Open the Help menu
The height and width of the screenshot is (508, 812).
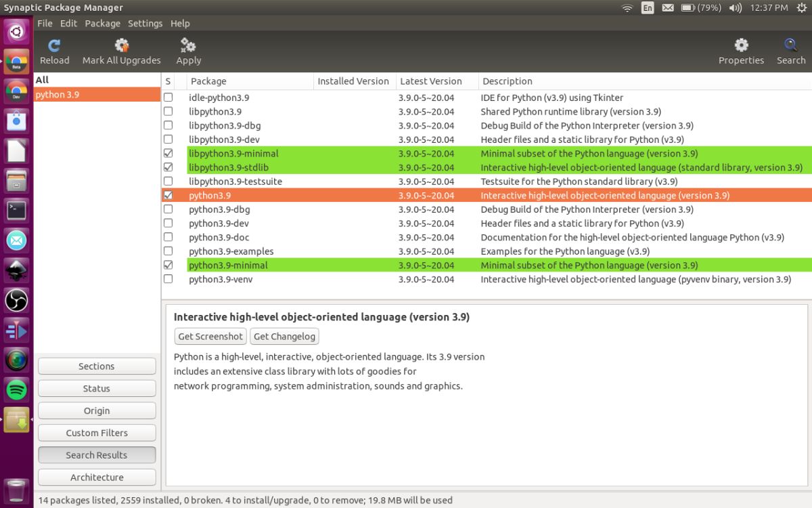[x=180, y=23]
